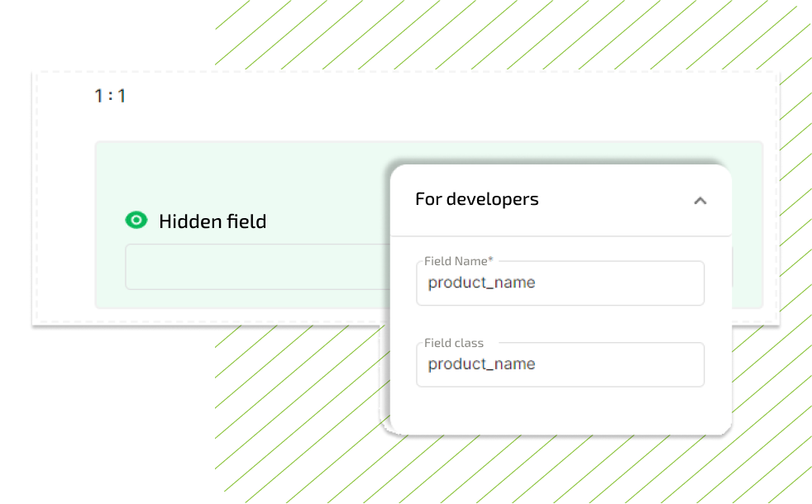Click the empty Hidden field text box
This screenshot has width=812, height=504.
coord(256,267)
